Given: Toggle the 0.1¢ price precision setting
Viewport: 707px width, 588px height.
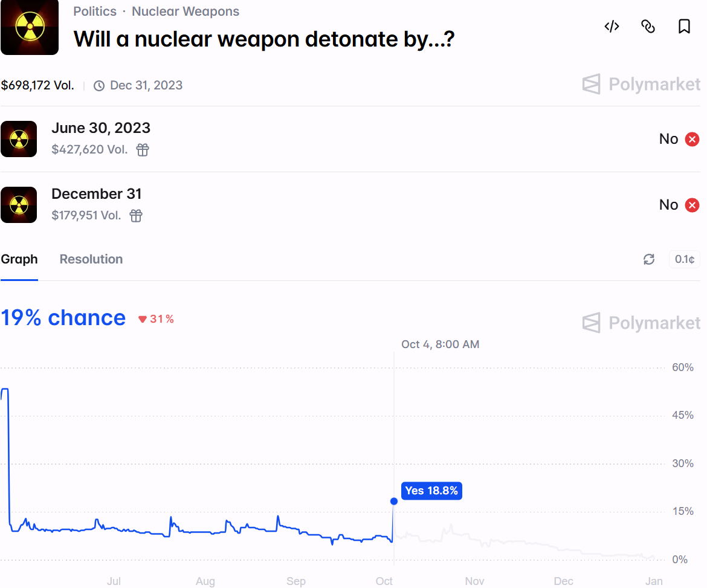Looking at the screenshot, I should click(x=684, y=259).
